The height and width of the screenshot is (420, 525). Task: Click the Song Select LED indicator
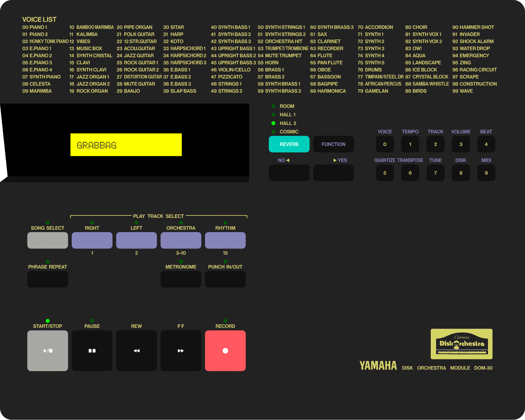[48, 223]
